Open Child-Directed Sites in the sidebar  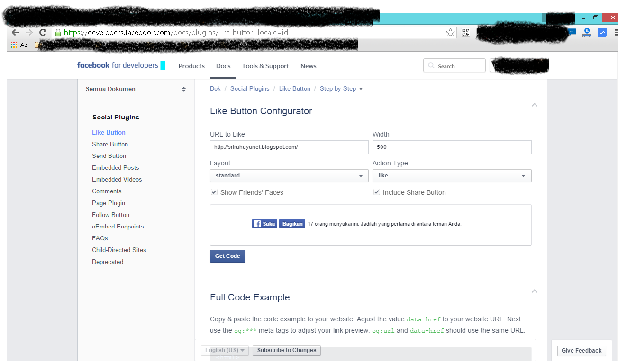click(119, 250)
